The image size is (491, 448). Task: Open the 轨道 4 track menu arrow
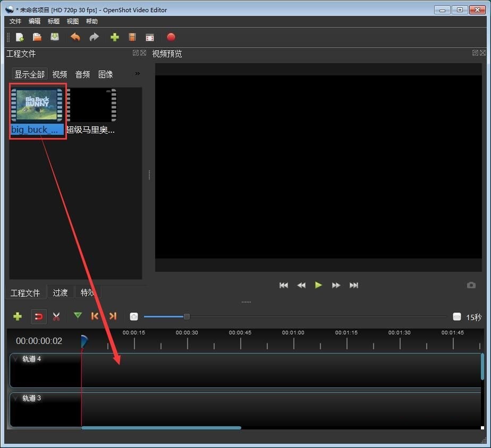click(x=16, y=358)
